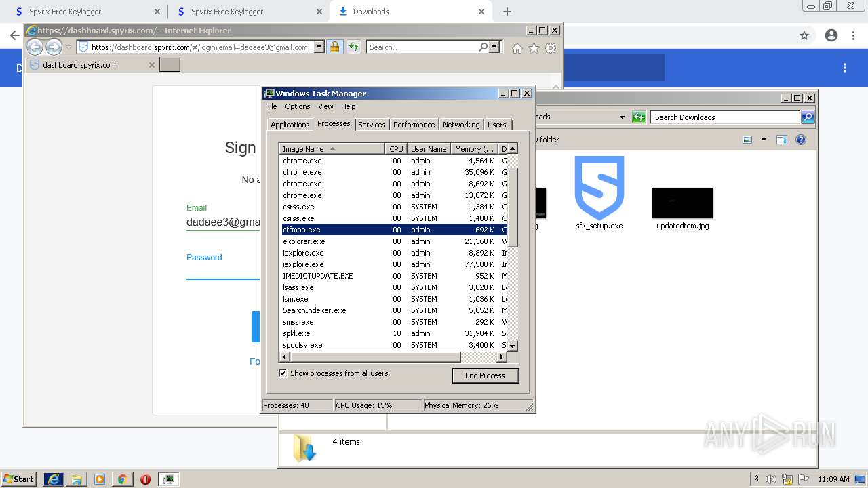Switch to the Performance tab

[414, 125]
